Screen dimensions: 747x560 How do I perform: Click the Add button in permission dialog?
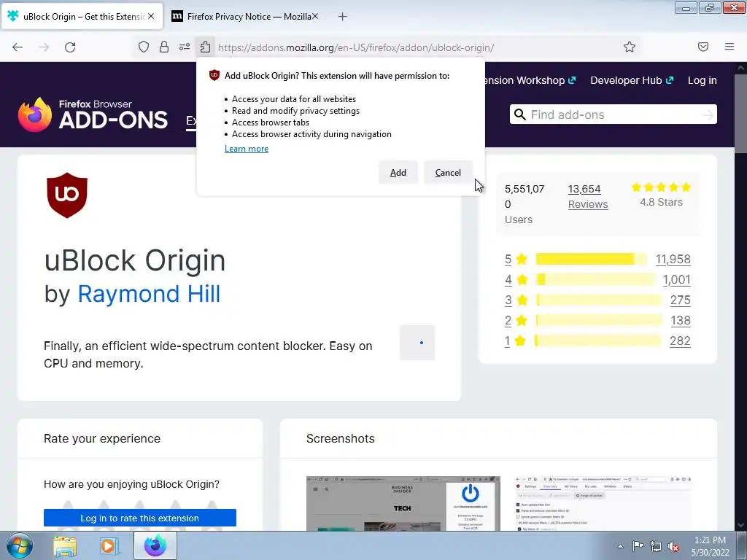tap(398, 172)
